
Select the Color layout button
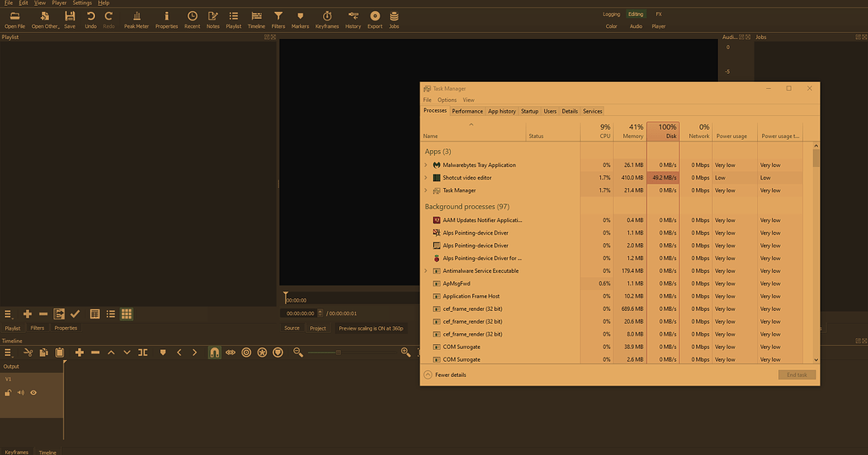(x=611, y=26)
